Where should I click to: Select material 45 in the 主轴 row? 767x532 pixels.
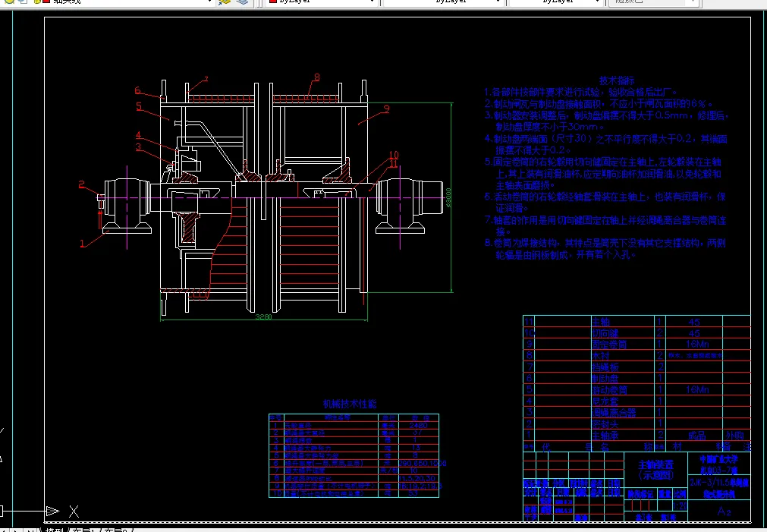(693, 322)
